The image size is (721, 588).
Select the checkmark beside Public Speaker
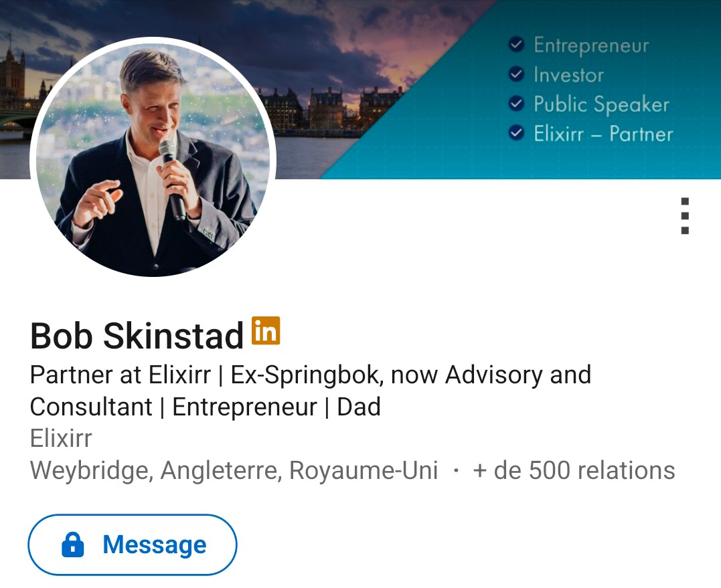[x=516, y=104]
